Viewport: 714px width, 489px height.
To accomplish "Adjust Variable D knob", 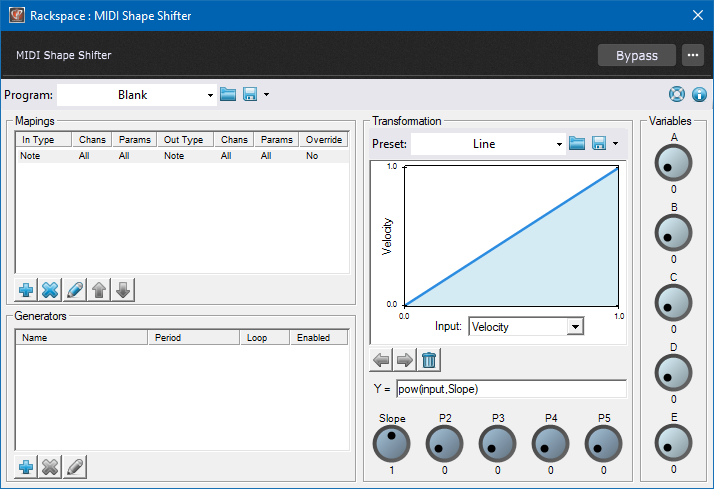I will (673, 373).
